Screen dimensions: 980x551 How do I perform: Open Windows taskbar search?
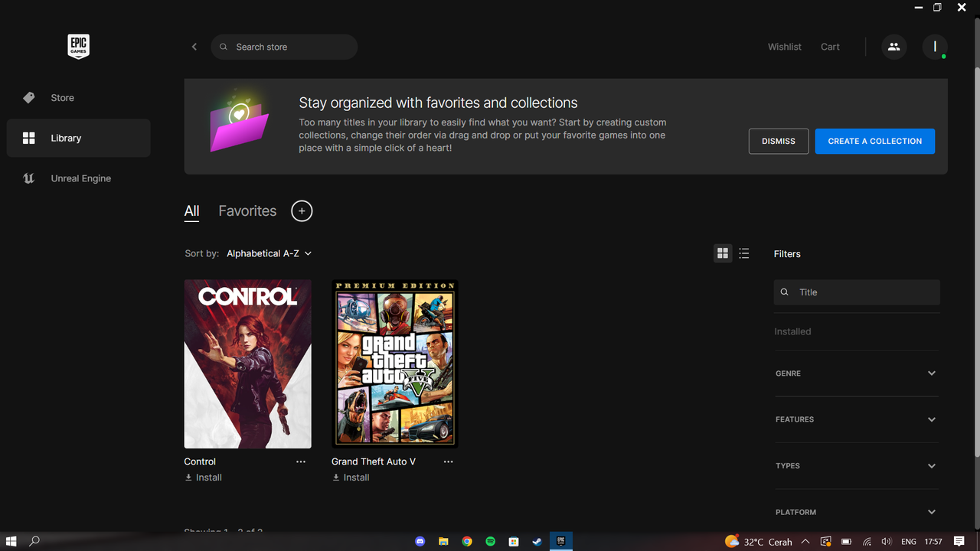pos(34,541)
